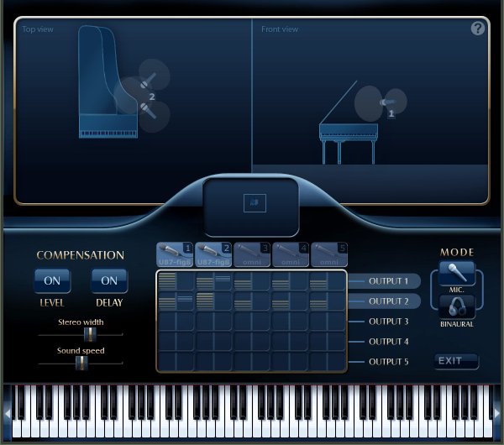
Task: Enable microphone slot 3 omni
Action: point(252,254)
